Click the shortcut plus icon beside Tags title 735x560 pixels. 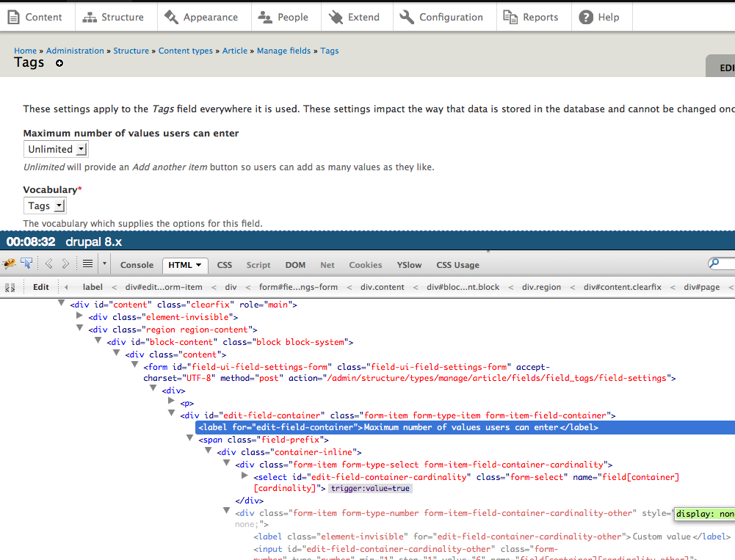pos(59,63)
